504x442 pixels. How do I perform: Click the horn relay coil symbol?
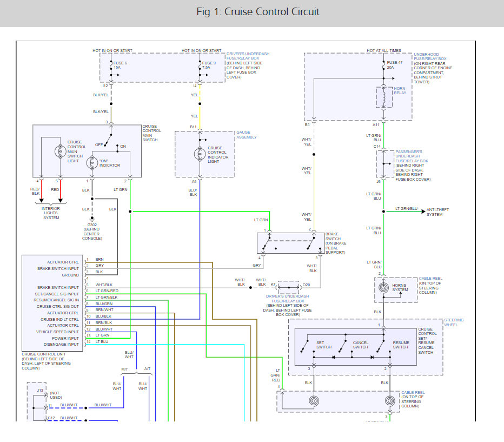pyautogui.click(x=383, y=97)
